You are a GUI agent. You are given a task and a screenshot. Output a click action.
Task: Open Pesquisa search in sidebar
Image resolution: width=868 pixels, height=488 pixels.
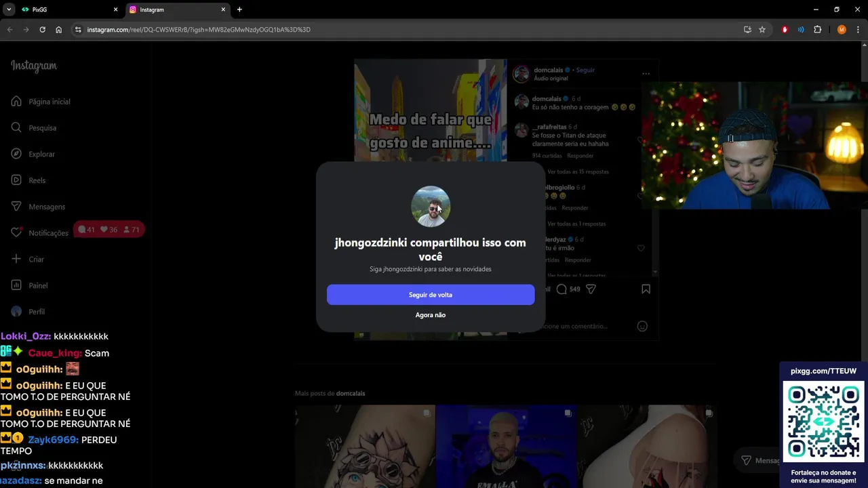coord(34,127)
